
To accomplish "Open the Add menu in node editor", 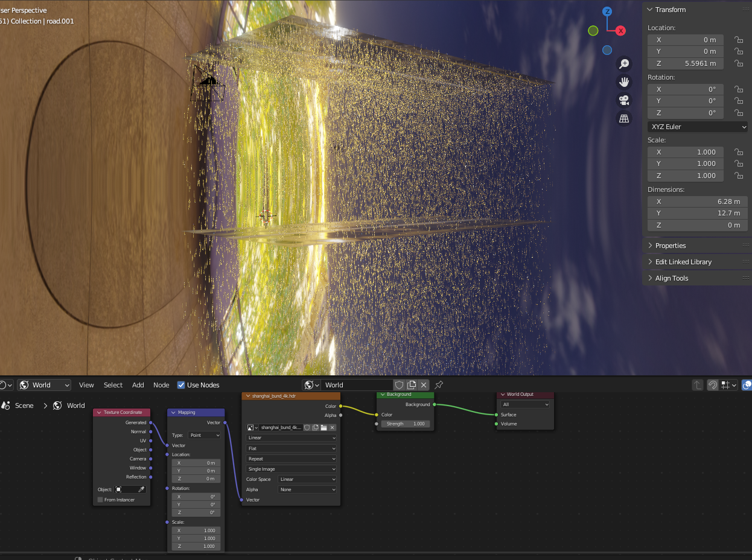I will [x=138, y=385].
